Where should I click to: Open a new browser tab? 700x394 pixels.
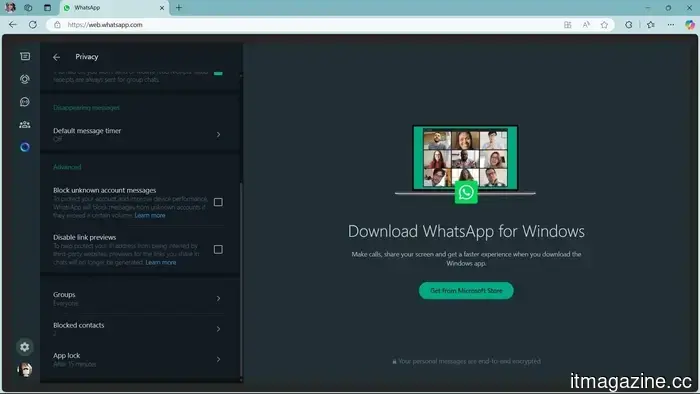[179, 8]
